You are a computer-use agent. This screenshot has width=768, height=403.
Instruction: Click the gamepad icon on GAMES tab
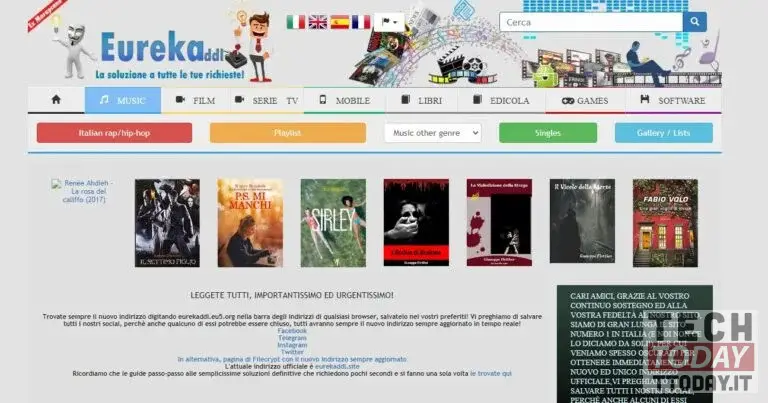pos(568,100)
